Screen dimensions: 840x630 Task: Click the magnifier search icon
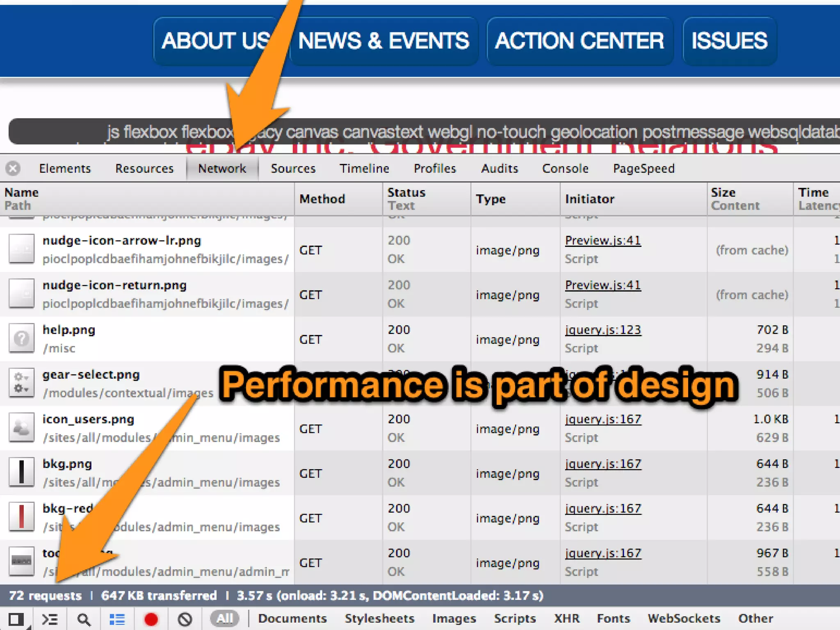[x=84, y=619]
